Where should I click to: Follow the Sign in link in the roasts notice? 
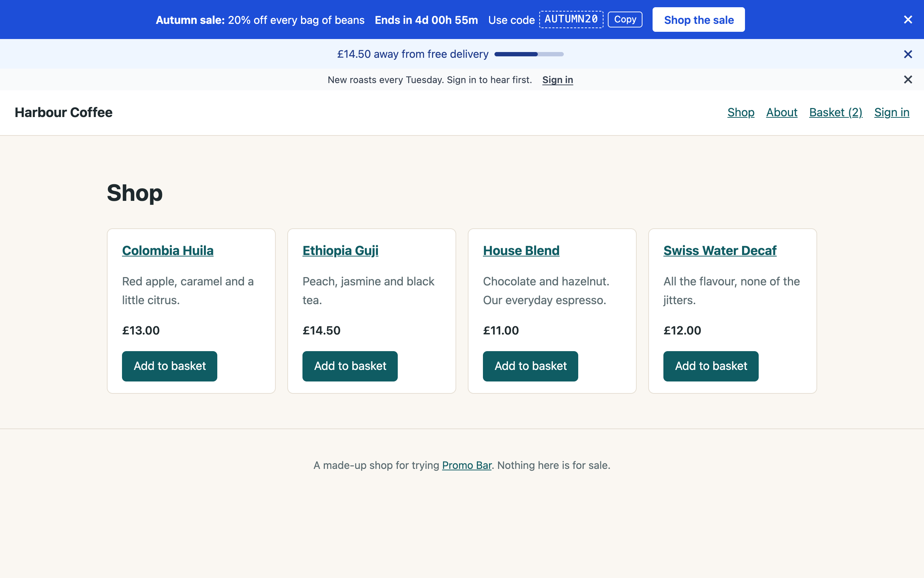(x=557, y=80)
